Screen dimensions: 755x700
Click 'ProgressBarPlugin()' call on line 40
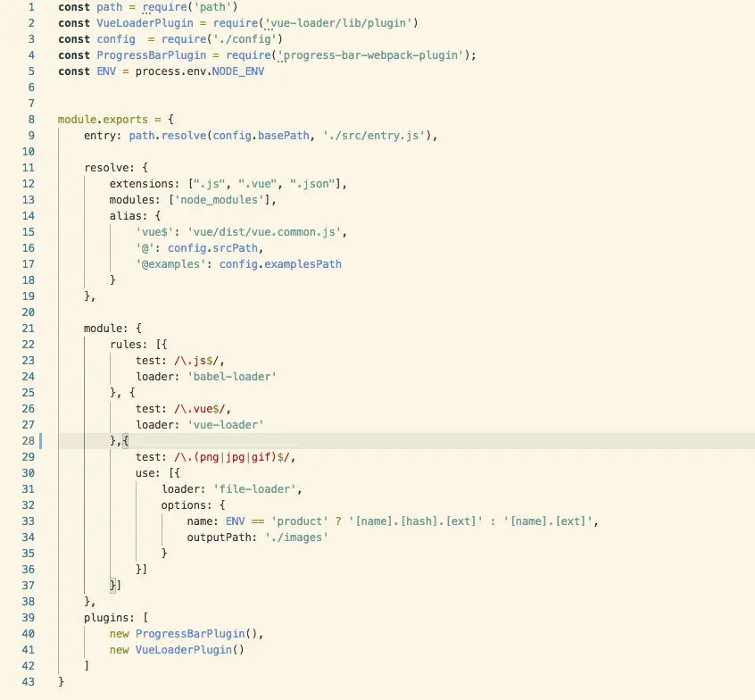(196, 634)
